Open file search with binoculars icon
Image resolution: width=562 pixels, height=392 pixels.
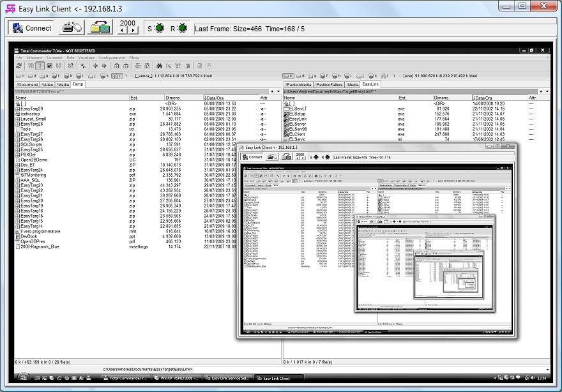click(159, 66)
